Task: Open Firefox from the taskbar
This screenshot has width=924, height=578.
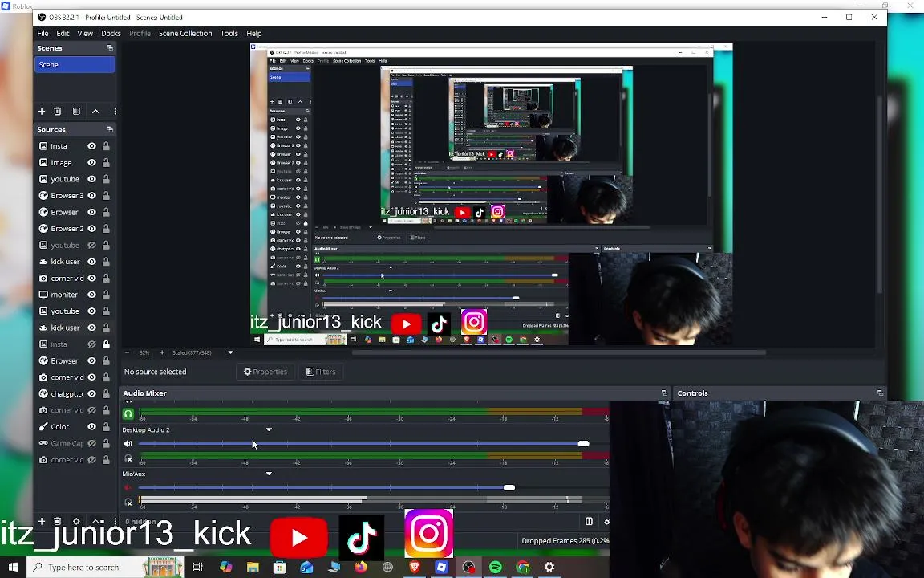Action: coord(361,567)
